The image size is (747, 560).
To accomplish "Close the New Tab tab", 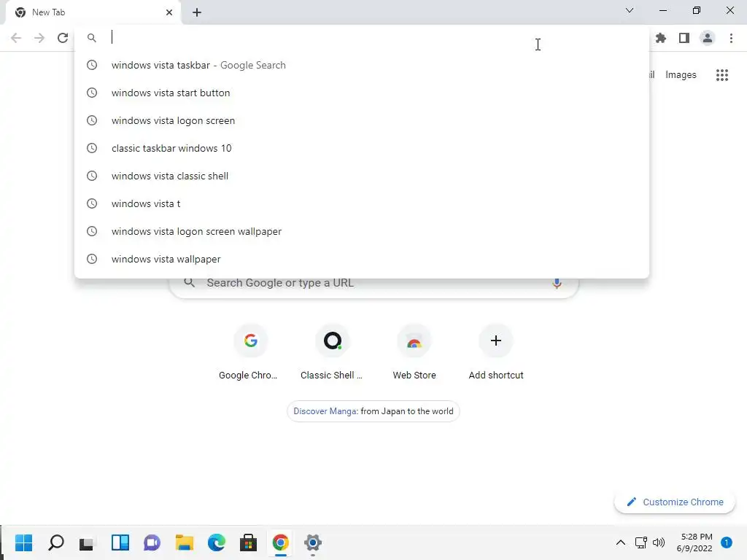I will [169, 12].
